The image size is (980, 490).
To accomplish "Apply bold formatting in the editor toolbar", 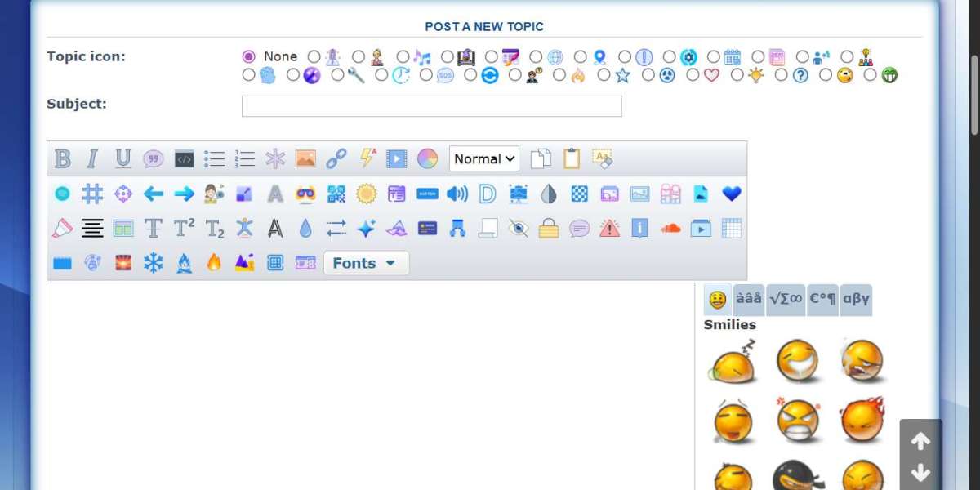I will click(63, 158).
